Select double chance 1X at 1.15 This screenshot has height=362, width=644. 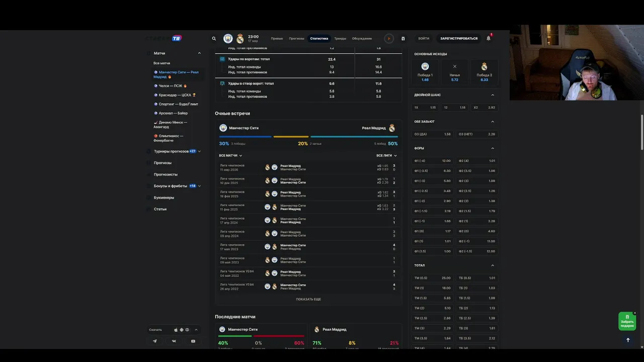coord(425,108)
